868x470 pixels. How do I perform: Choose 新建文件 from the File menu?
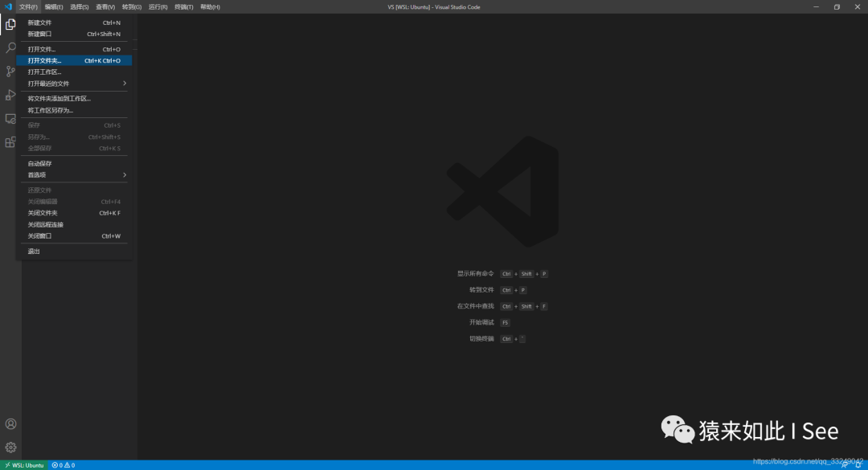[74, 22]
